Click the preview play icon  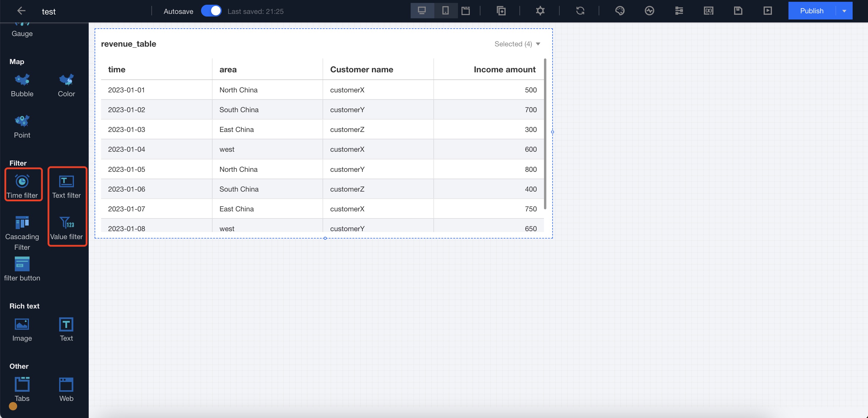pyautogui.click(x=767, y=11)
